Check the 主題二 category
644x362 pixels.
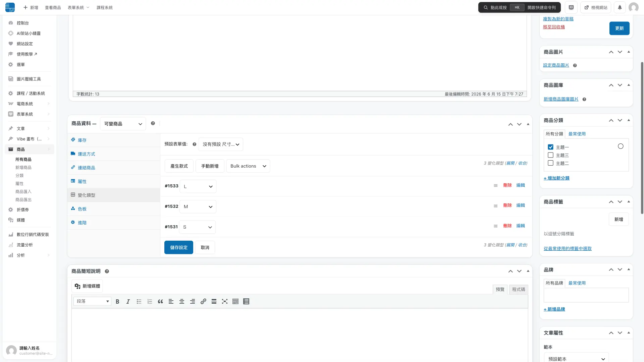click(x=550, y=163)
